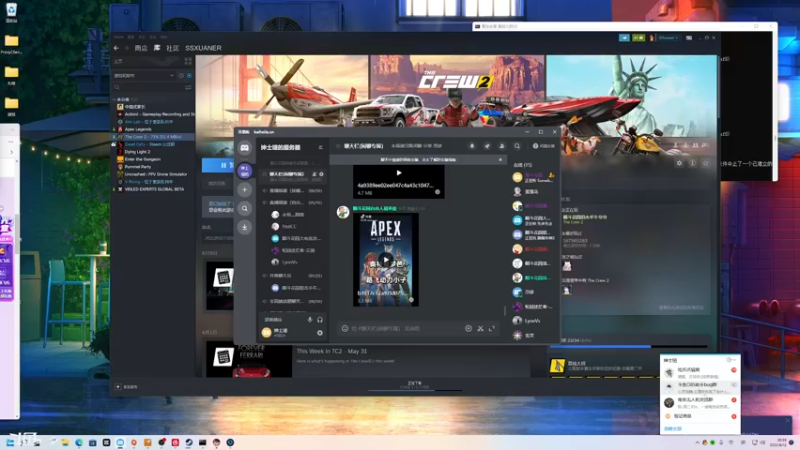Open the invite icon on the selected text channel
Image resolution: width=800 pixels, height=450 pixels.
(314, 174)
